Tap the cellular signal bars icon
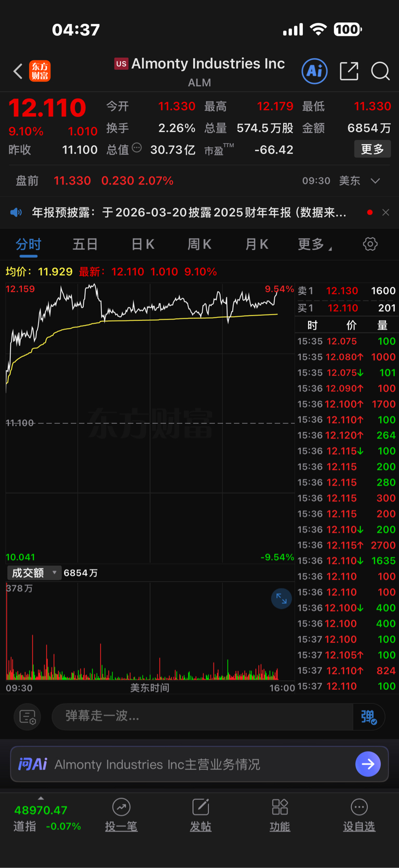This screenshot has width=399, height=868. point(292,30)
